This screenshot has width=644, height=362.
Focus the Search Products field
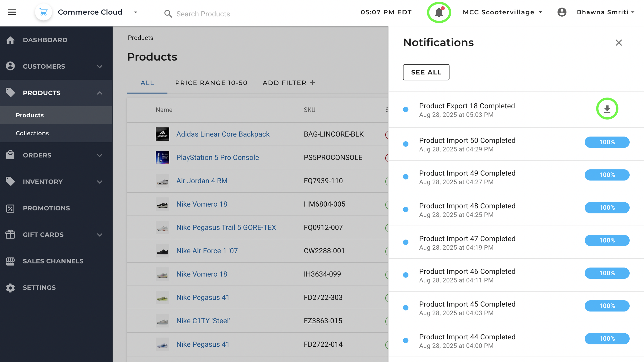203,14
